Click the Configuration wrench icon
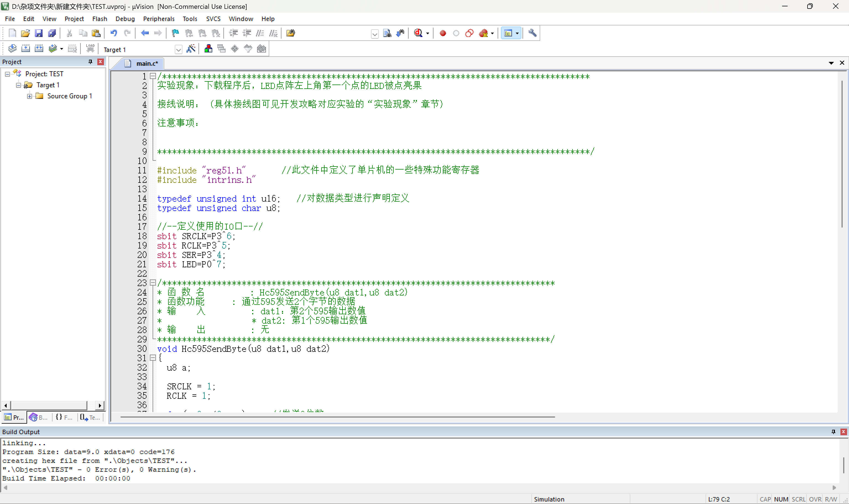Screen dimensions: 849x504 tap(532, 33)
